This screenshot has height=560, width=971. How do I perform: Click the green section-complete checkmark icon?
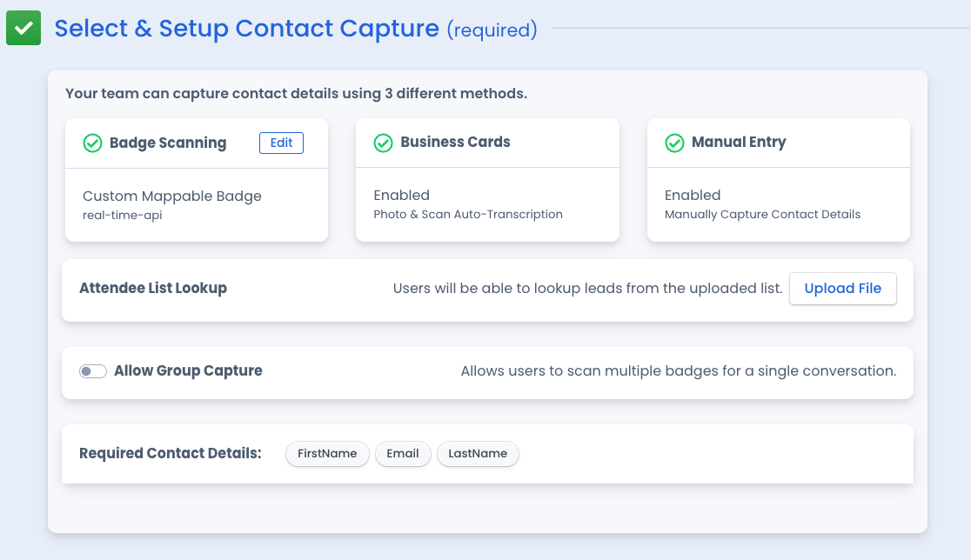click(x=23, y=28)
